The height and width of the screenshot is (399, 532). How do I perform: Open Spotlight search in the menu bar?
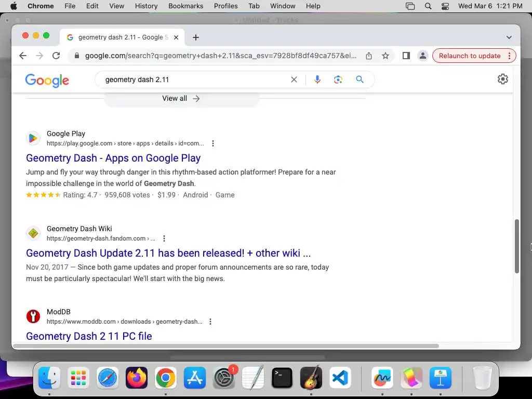pos(428,6)
